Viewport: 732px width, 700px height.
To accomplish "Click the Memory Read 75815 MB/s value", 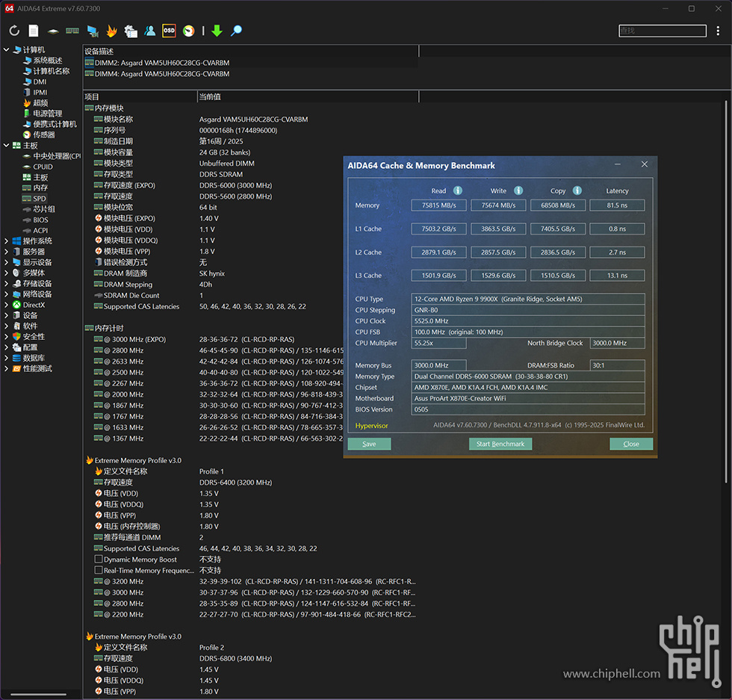I will click(x=439, y=205).
